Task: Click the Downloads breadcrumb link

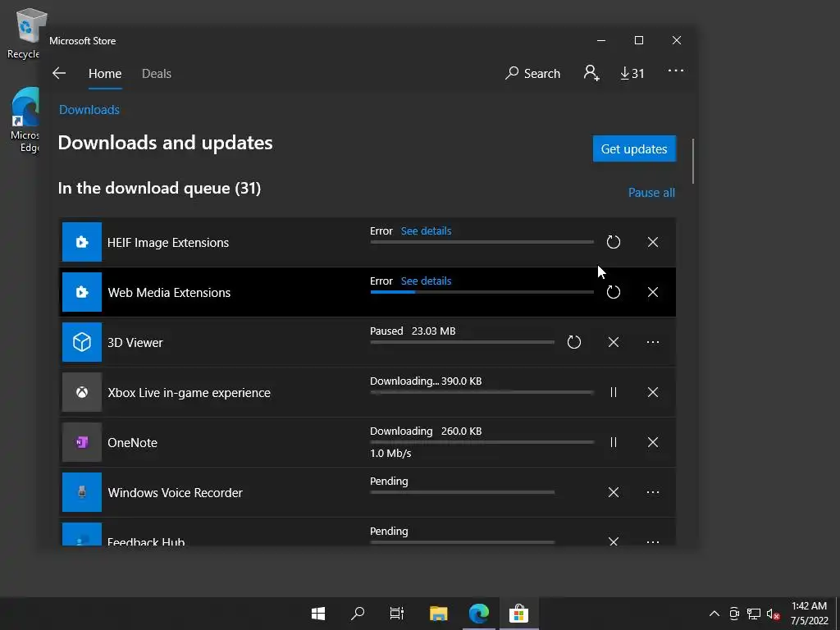Action: (x=89, y=110)
